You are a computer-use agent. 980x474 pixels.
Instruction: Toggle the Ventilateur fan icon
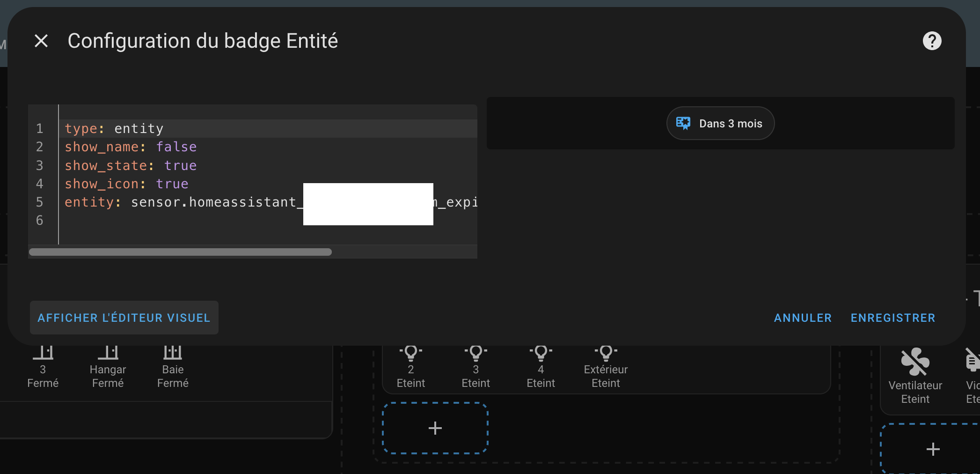click(915, 362)
